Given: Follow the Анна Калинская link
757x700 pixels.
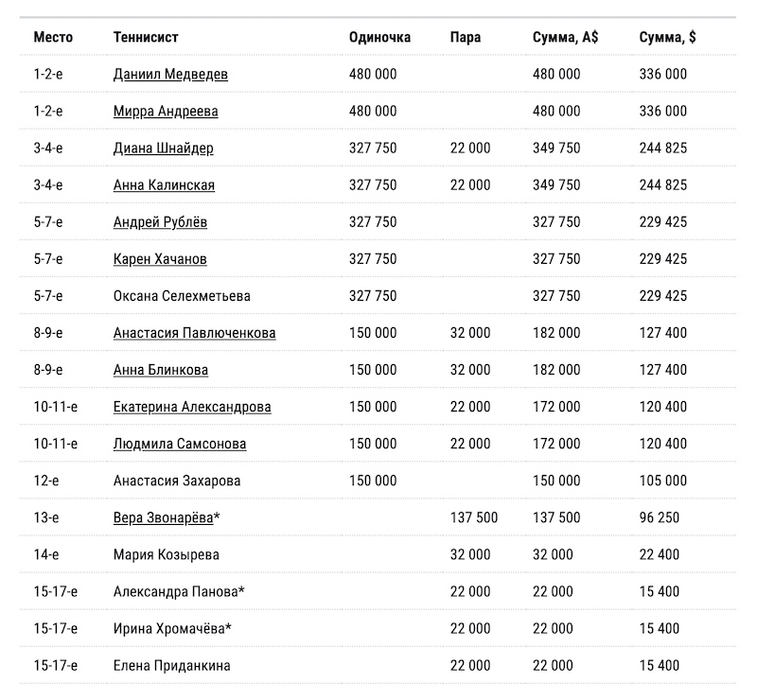Looking at the screenshot, I should click(164, 185).
